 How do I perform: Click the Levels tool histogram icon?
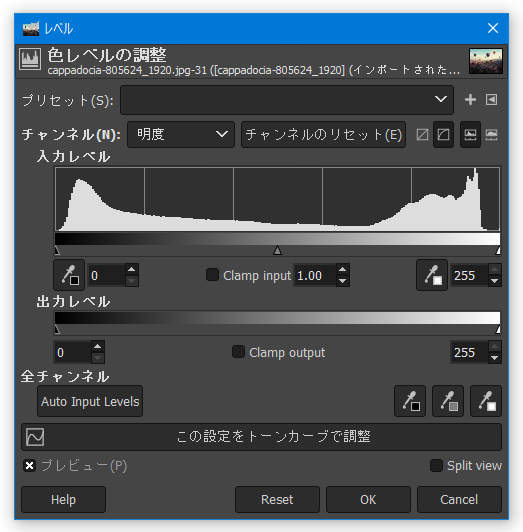click(30, 59)
